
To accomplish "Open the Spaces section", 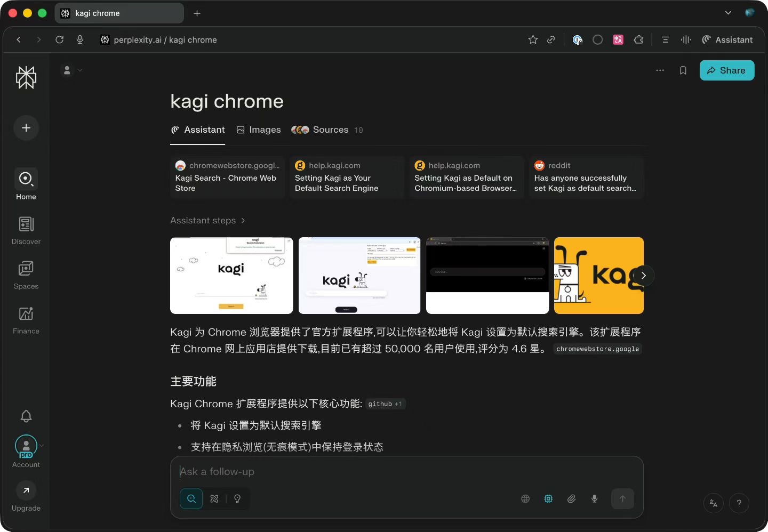I will pos(26,275).
